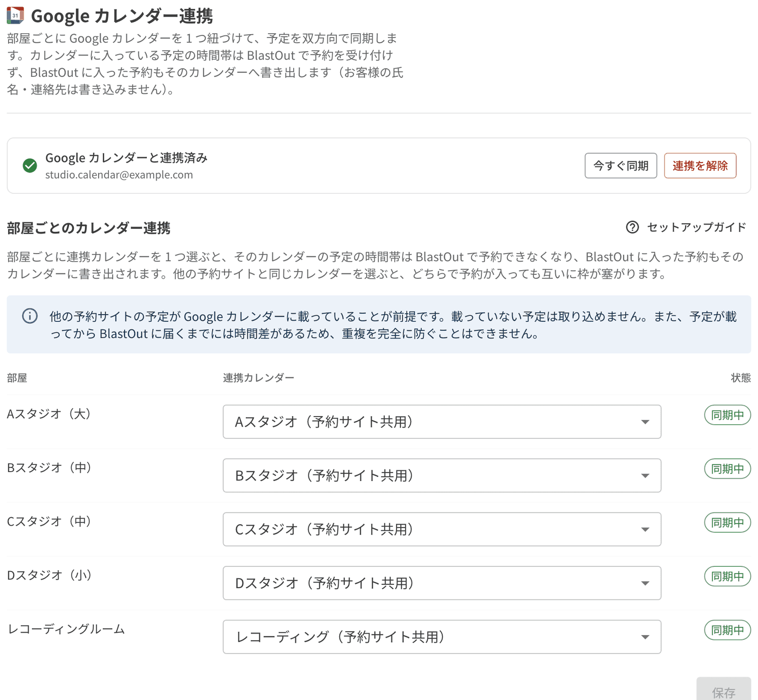Click the Dスタジオ（小） room name
The image size is (758, 700).
pyautogui.click(x=49, y=575)
